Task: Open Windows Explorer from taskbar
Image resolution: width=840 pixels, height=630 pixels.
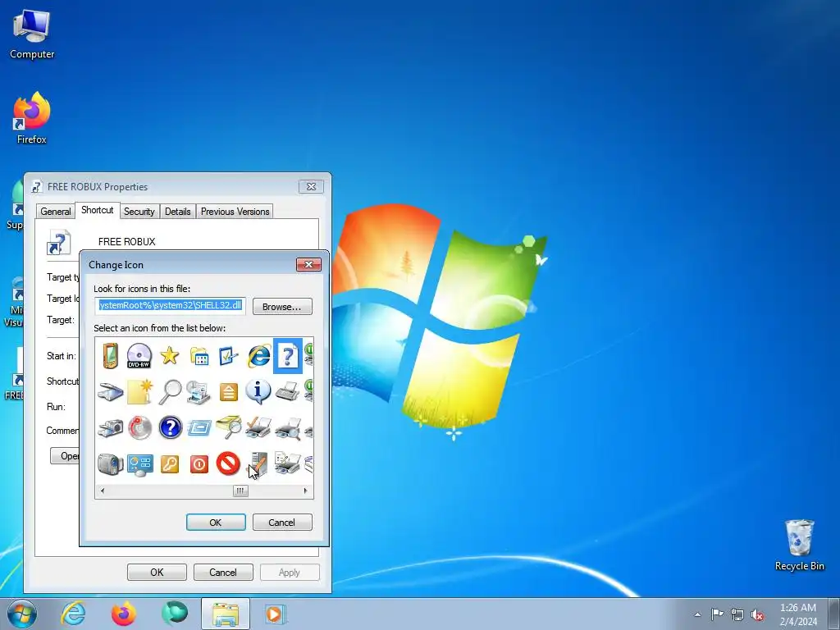Action: pos(226,614)
